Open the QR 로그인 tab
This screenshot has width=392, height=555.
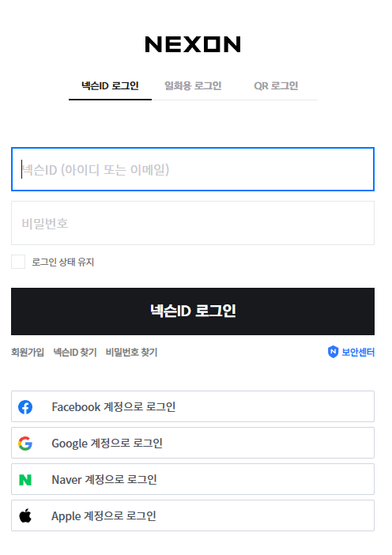(x=276, y=86)
